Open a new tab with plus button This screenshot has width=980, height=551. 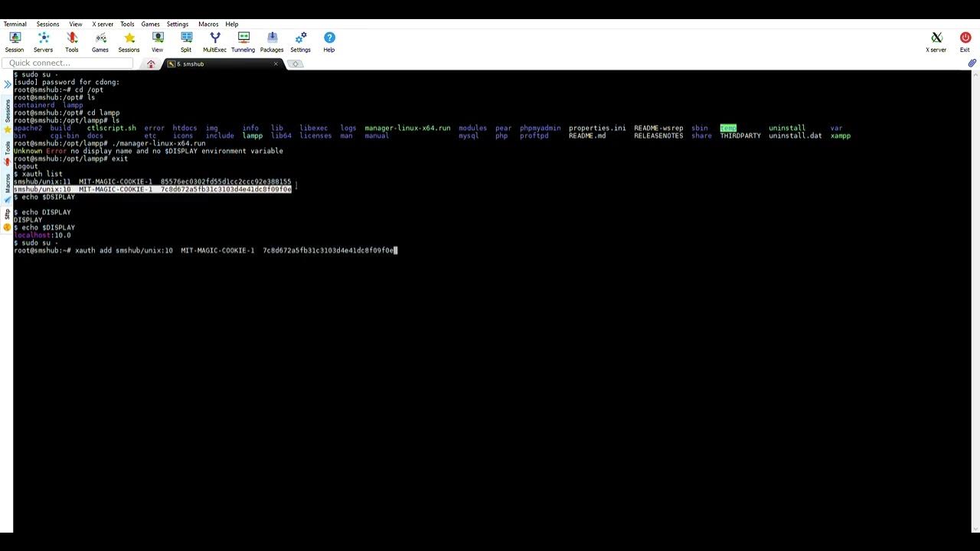click(x=296, y=64)
